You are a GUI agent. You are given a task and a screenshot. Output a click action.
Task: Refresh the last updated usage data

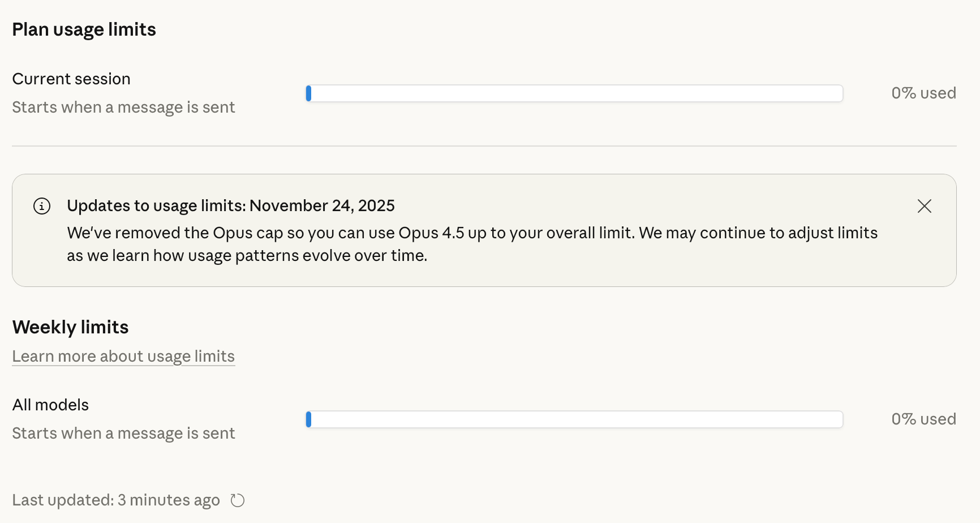238,500
